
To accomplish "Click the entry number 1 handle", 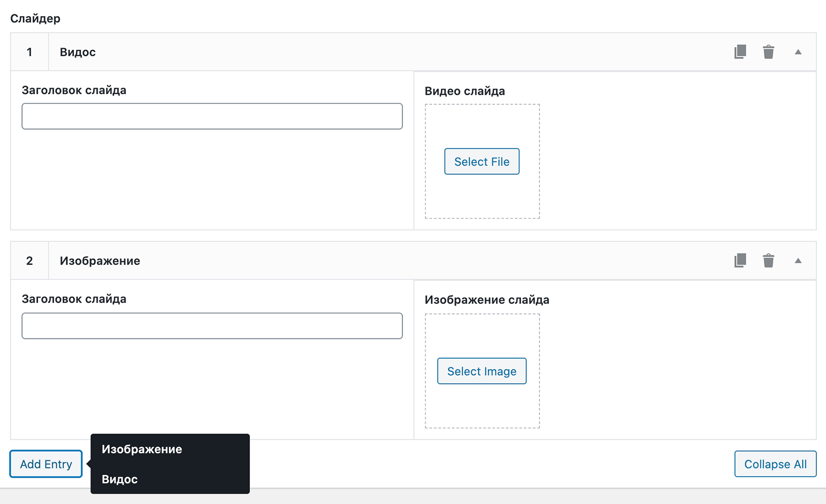I will [30, 52].
